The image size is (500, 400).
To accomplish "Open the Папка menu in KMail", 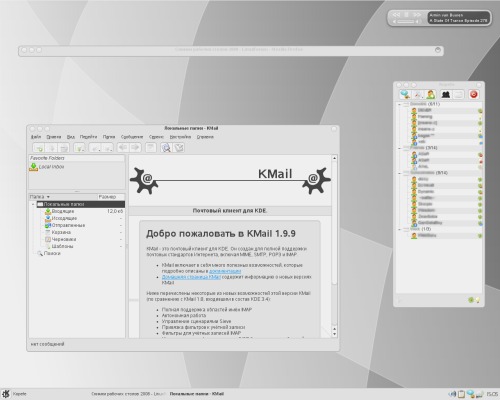I will tap(109, 137).
